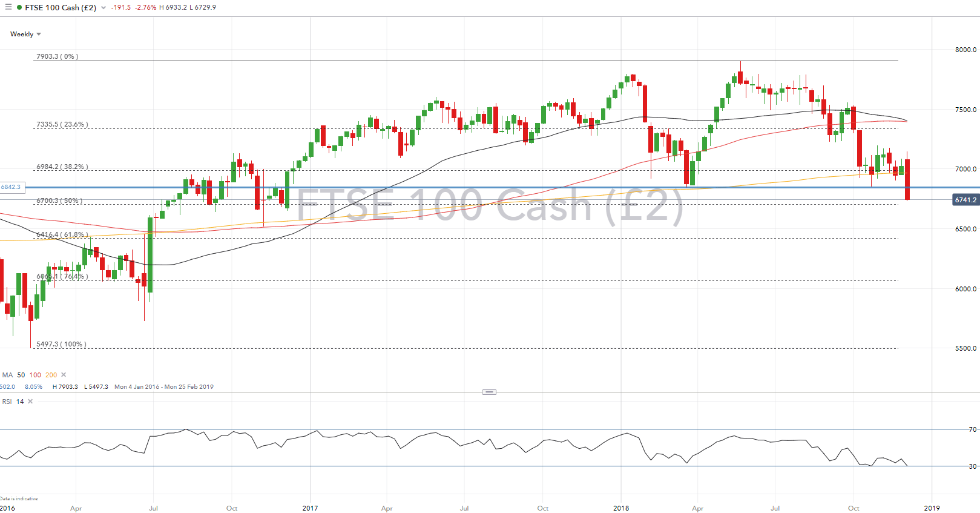Viewport: 980px width, 513px height.
Task: Open the hamburger menu icon
Action: pyautogui.click(x=8, y=7)
